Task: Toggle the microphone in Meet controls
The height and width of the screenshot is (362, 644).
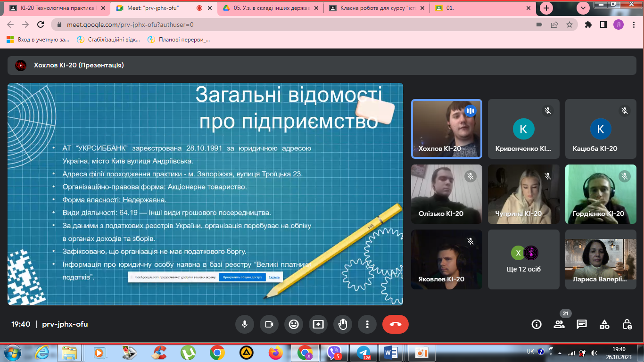Action: click(x=245, y=324)
